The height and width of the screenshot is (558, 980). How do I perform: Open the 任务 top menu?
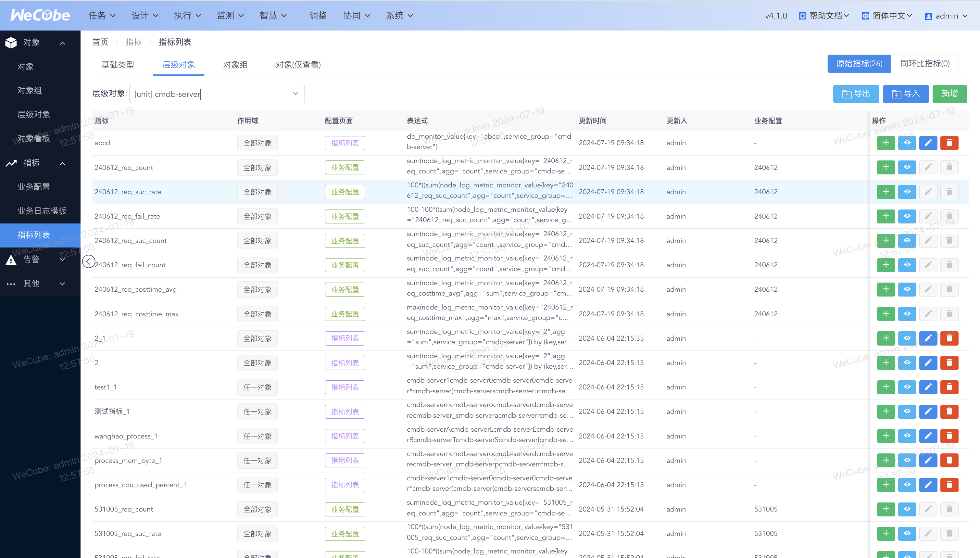(102, 16)
